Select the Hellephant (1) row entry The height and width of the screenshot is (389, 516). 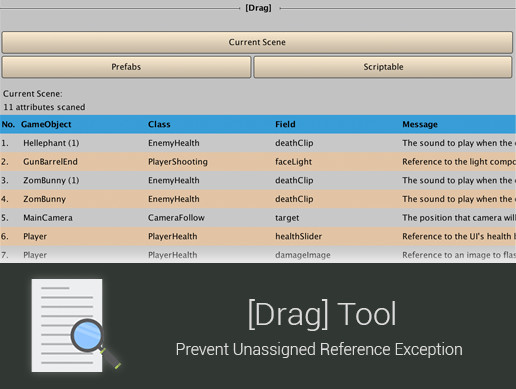tap(51, 143)
